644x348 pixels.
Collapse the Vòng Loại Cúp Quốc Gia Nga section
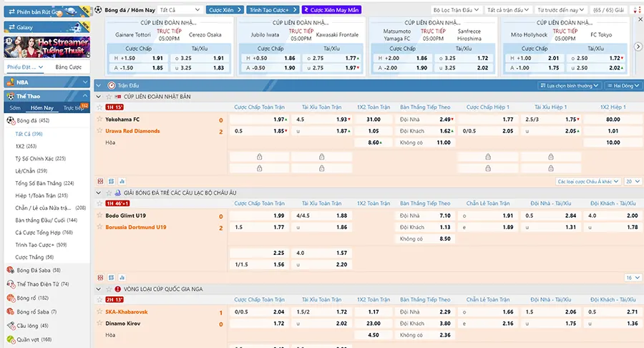[x=99, y=289]
